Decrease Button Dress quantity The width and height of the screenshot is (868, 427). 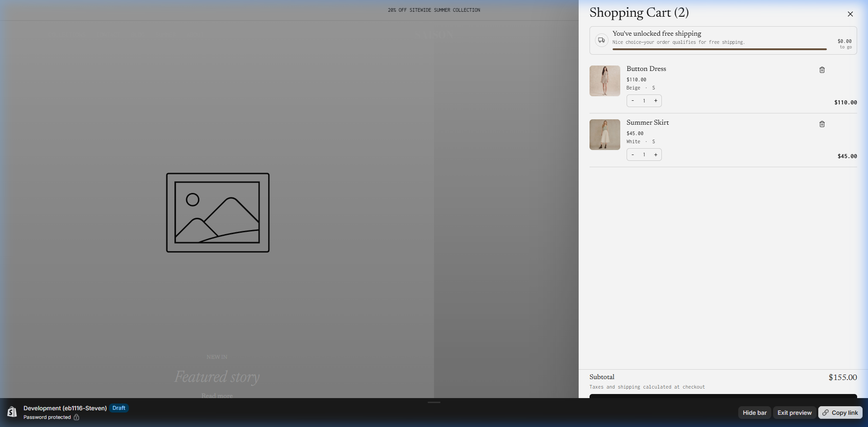pos(632,101)
